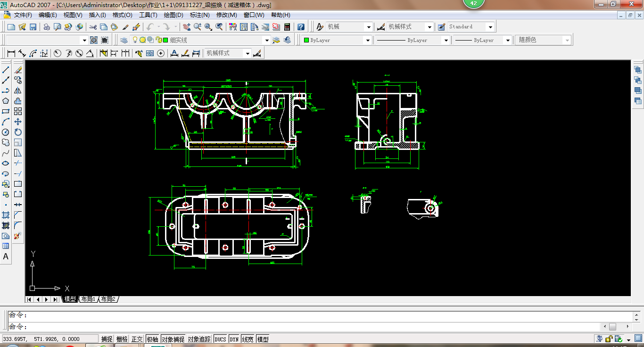This screenshot has height=347, width=644.
Task: Select the Line drawing tool
Action: 6,70
